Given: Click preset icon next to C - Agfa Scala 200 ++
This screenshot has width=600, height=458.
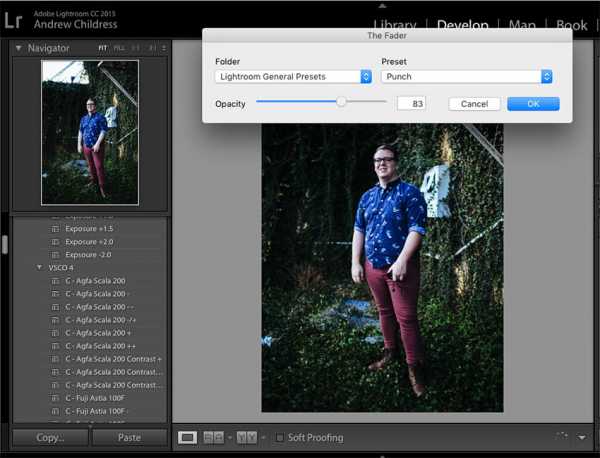Looking at the screenshot, I should pyautogui.click(x=56, y=346).
